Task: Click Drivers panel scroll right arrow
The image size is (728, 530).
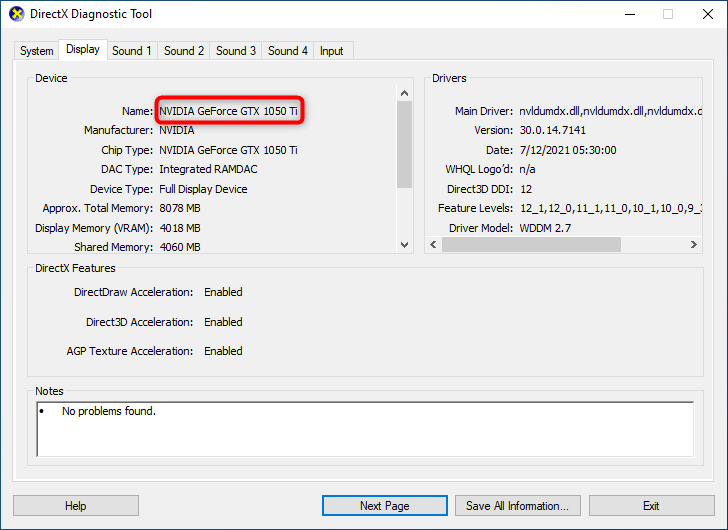Action: click(694, 245)
